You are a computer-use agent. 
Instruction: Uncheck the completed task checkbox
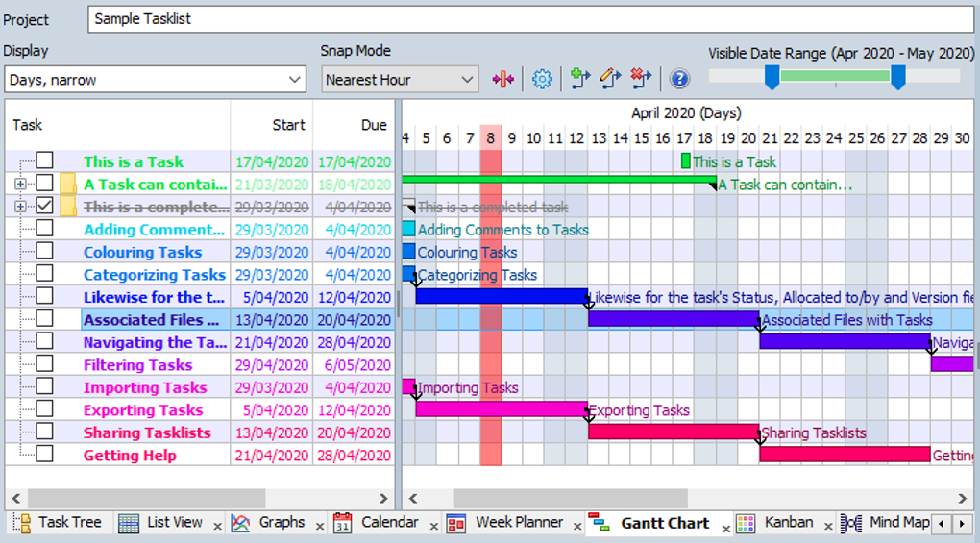[x=44, y=206]
